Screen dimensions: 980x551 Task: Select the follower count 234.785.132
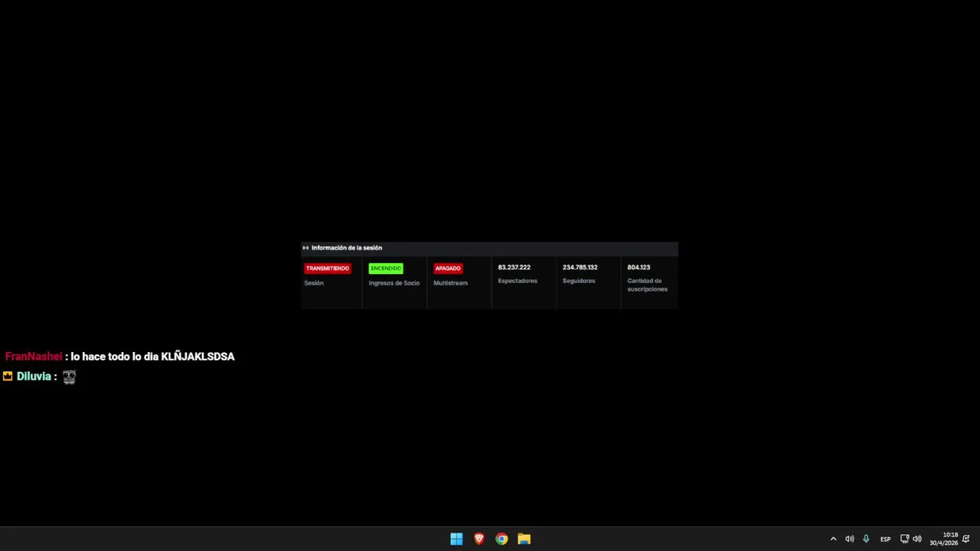pos(580,267)
